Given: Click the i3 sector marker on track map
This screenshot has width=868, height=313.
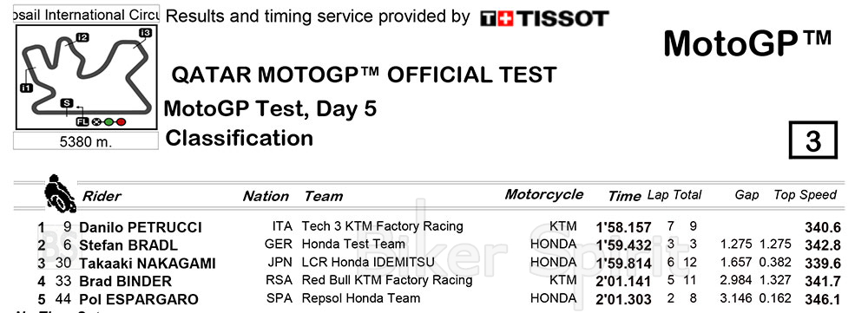Looking at the screenshot, I should coord(145,33).
